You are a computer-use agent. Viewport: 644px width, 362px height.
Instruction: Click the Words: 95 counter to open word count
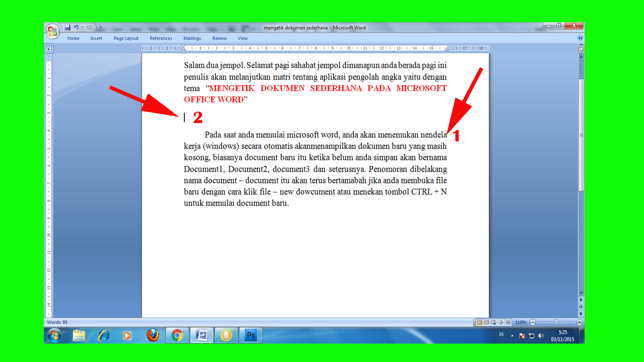(58, 322)
